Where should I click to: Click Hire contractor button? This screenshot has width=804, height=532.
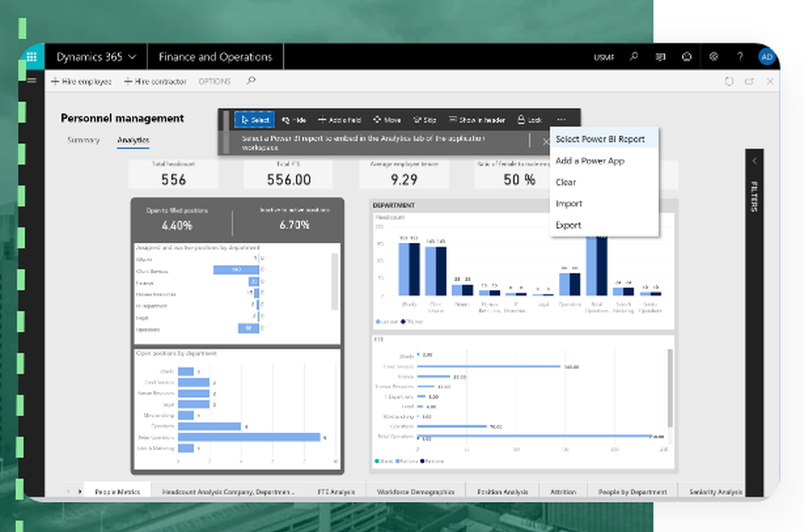point(155,81)
